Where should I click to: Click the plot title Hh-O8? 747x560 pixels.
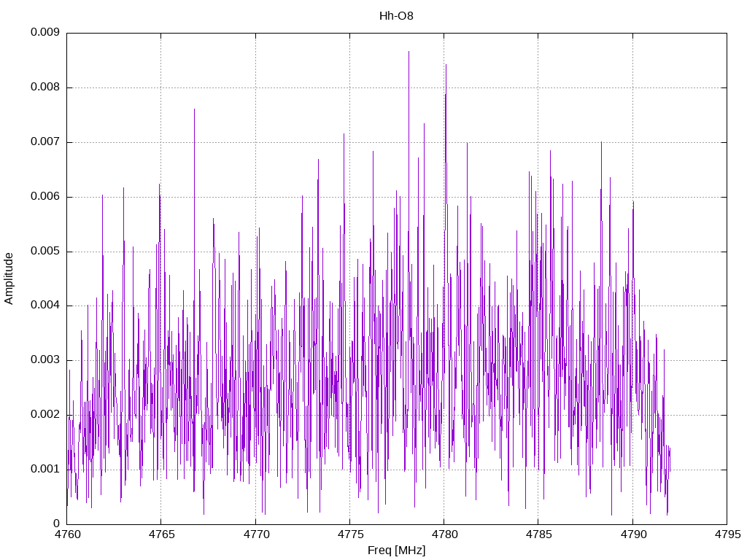coord(396,16)
